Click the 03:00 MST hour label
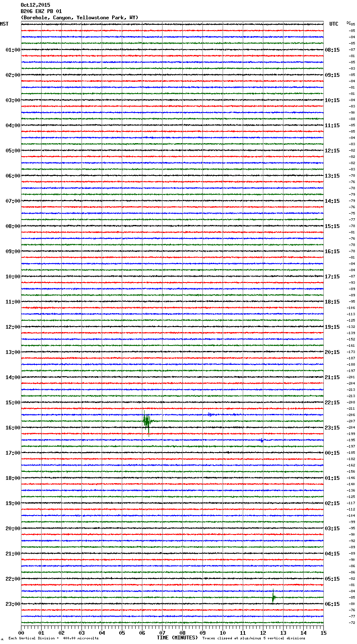357x644 pixels. pos(13,100)
